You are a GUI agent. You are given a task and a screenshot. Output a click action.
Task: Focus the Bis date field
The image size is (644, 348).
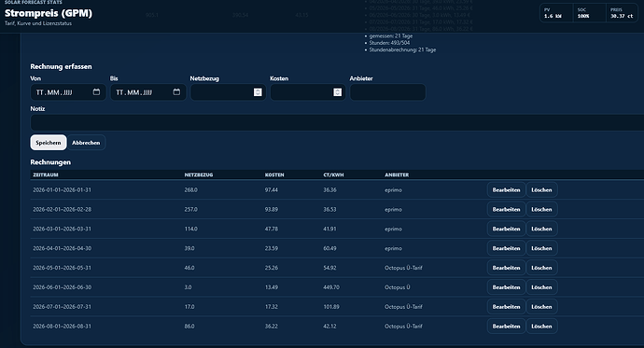[x=147, y=92]
